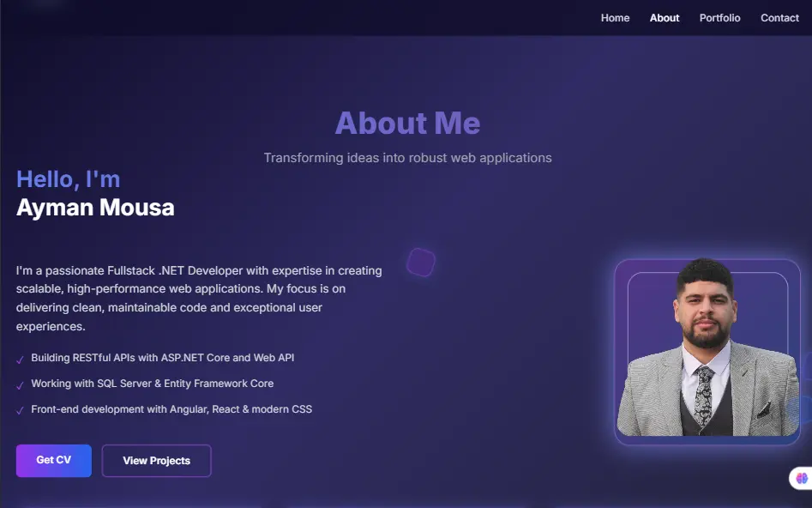812x508 pixels.
Task: Click 'Working with SQL Server & Entity Framework Core'
Action: pos(153,384)
